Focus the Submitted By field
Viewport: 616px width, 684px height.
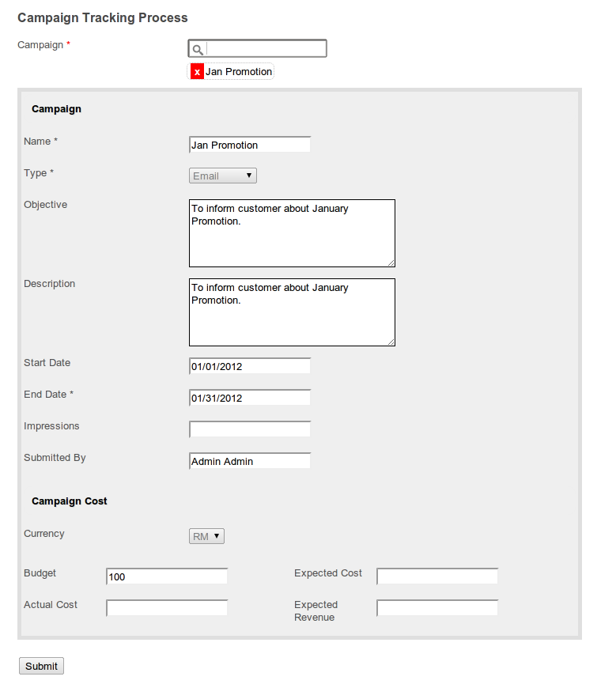250,461
